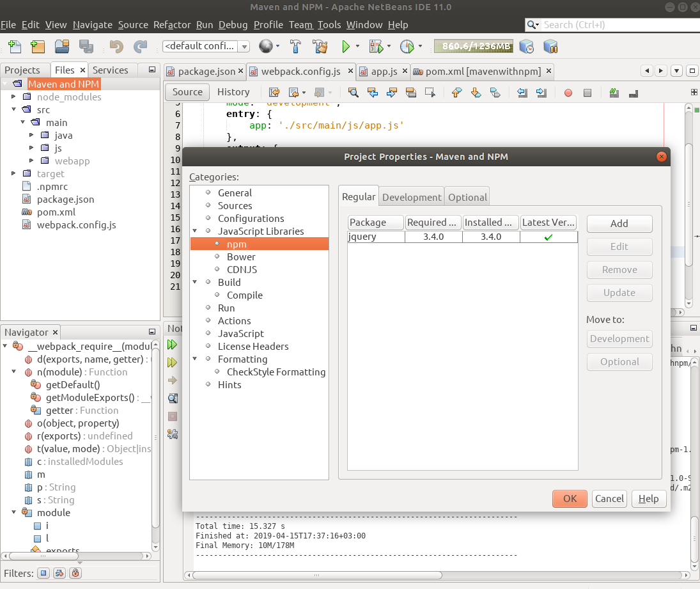Image resolution: width=700 pixels, height=589 pixels.
Task: Collapse the module node in Navigator
Action: tap(13, 512)
